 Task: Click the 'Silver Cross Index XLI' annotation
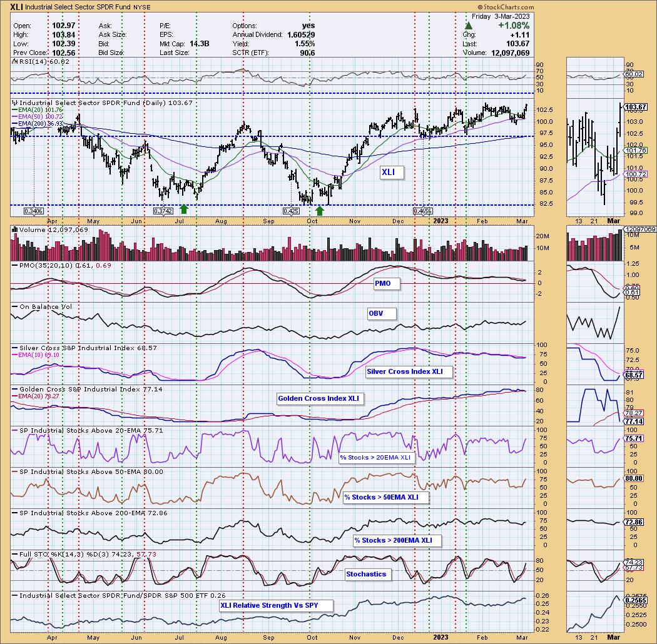pyautogui.click(x=409, y=371)
